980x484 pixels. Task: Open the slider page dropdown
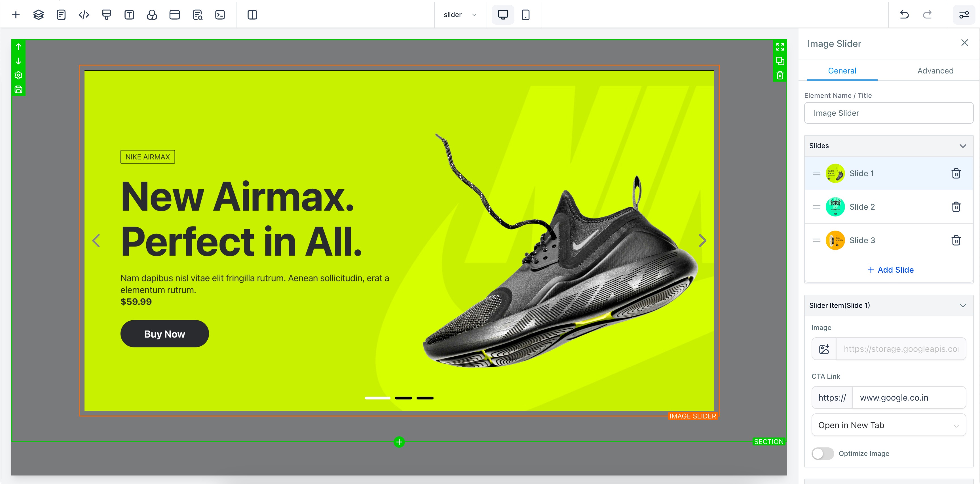click(x=460, y=15)
